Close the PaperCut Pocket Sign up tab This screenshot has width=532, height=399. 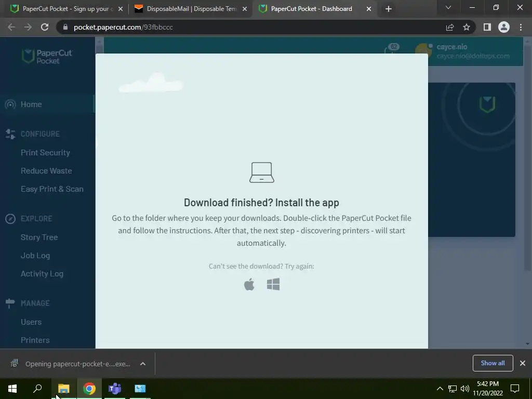pos(121,9)
